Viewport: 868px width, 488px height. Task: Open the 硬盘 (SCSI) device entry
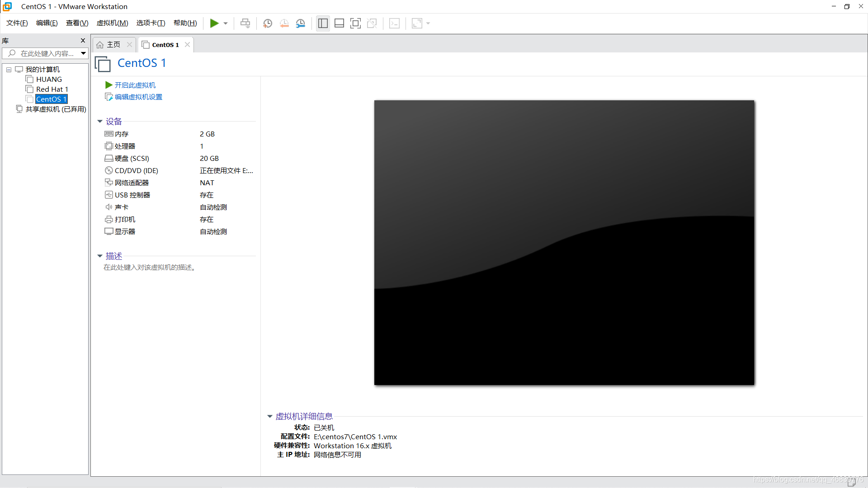pyautogui.click(x=127, y=159)
